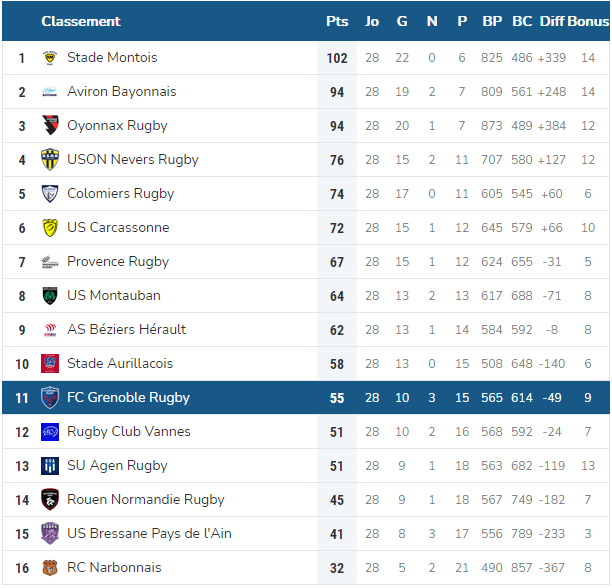
Task: Open the Provence Rugby team link
Action: tap(118, 262)
